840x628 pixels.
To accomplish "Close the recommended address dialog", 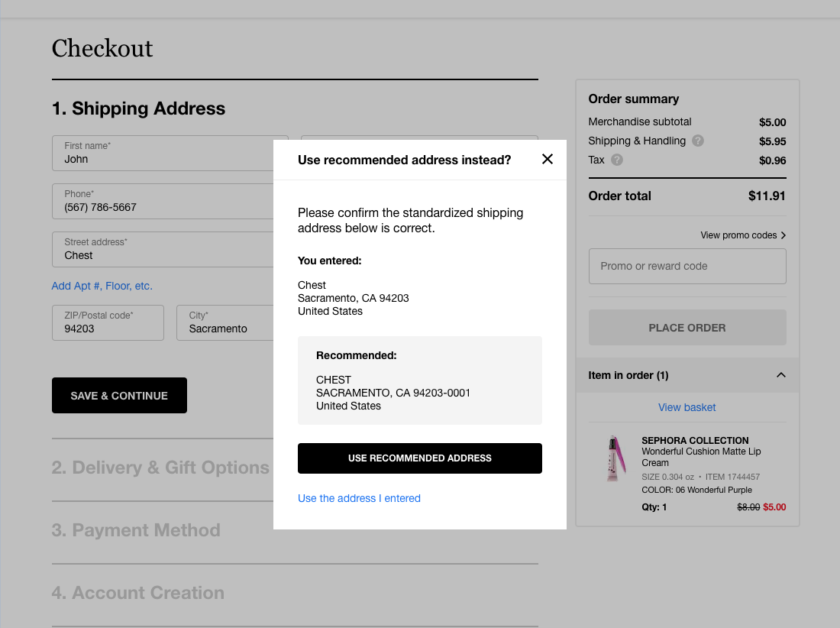I will 547,159.
